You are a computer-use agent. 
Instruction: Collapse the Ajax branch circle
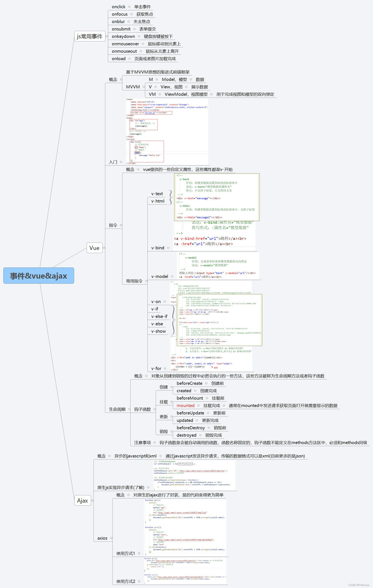point(92,500)
